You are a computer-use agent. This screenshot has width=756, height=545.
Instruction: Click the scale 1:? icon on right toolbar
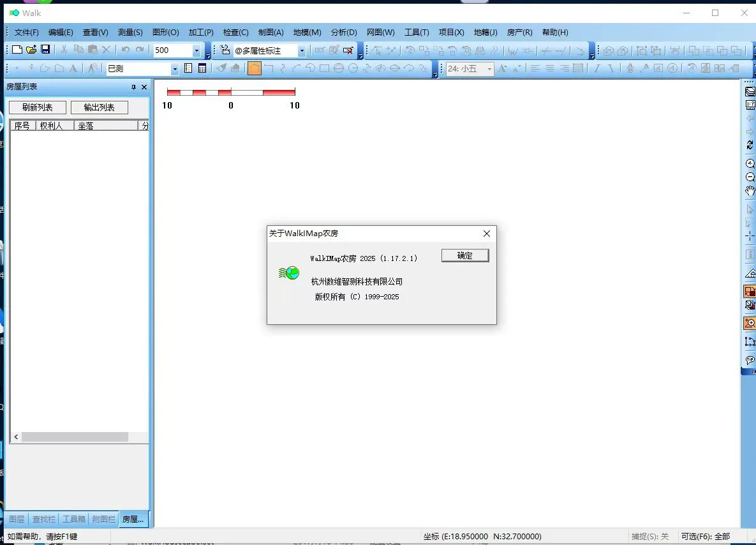[750, 105]
